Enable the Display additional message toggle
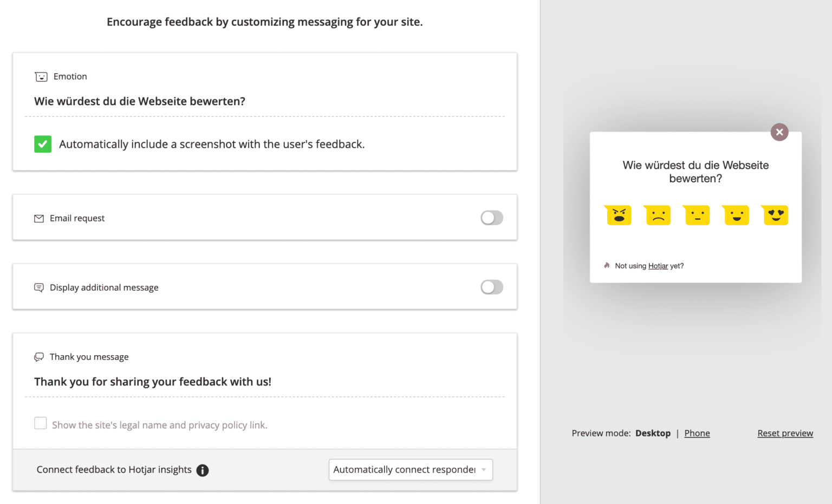 [x=491, y=287]
